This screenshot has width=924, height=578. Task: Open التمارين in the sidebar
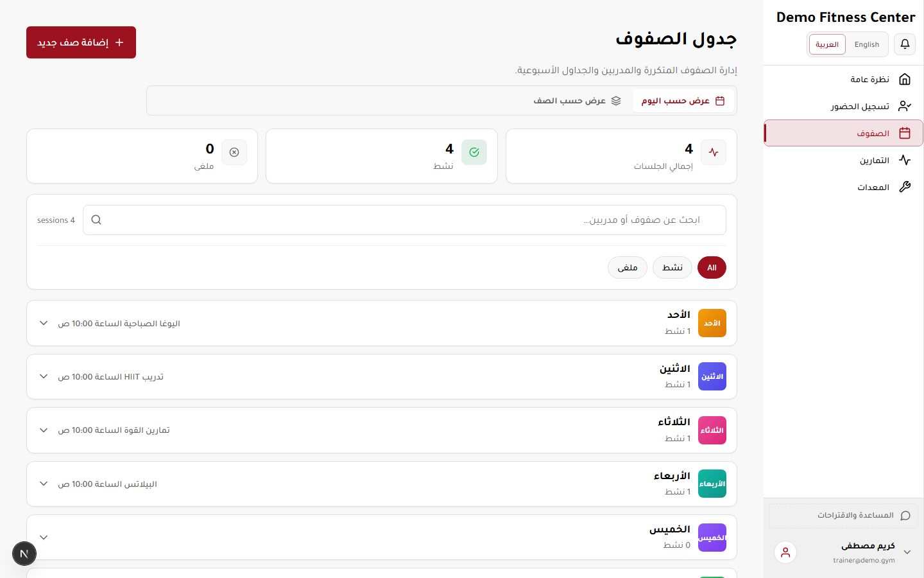point(843,160)
